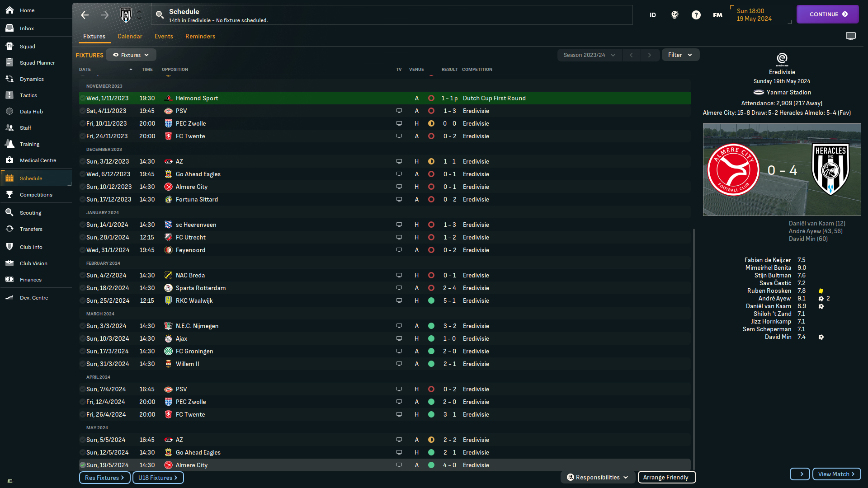Image resolution: width=868 pixels, height=488 pixels.
Task: Switch to the Calendar tab
Action: pos(130,36)
